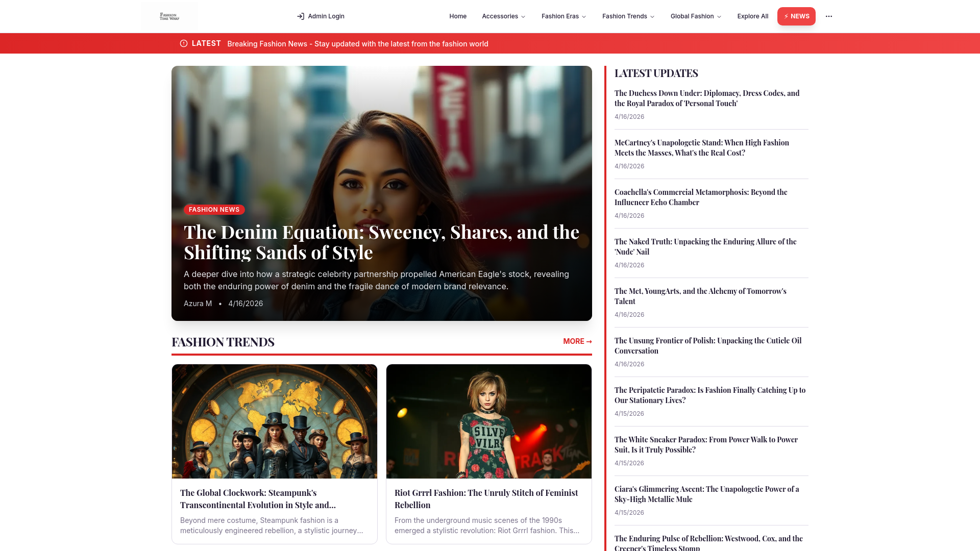
Task: Click the alert icon beside LATEST
Action: [184, 43]
